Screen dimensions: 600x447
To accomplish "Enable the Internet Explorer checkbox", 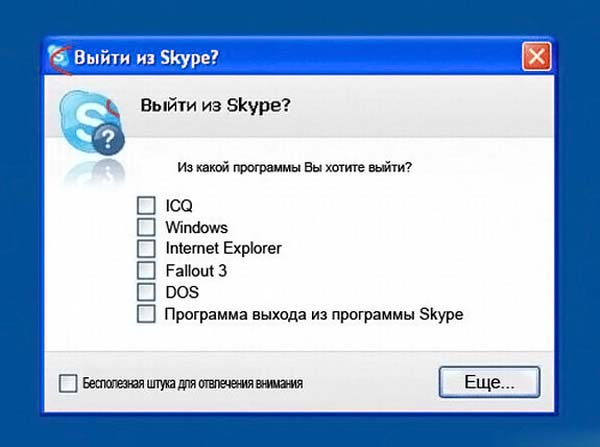I will click(x=147, y=248).
